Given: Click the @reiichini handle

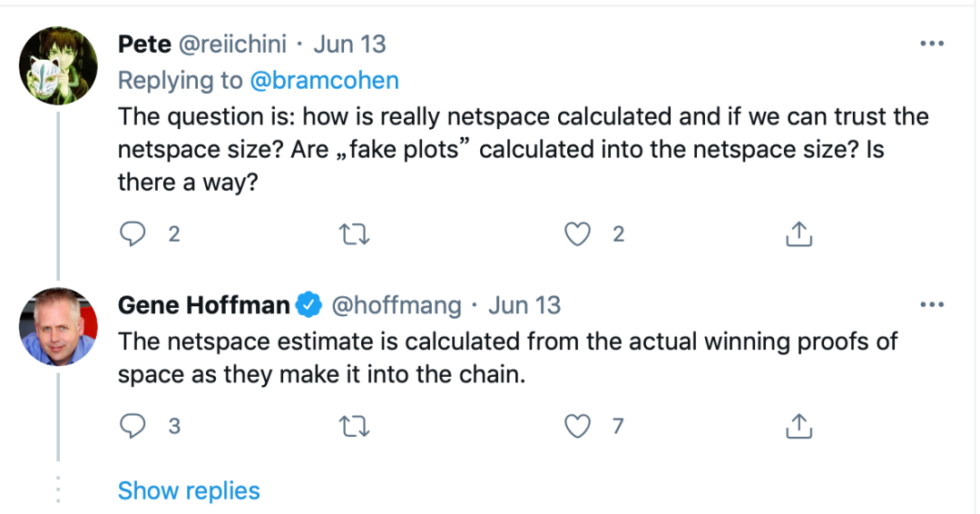Looking at the screenshot, I should click(x=233, y=44).
